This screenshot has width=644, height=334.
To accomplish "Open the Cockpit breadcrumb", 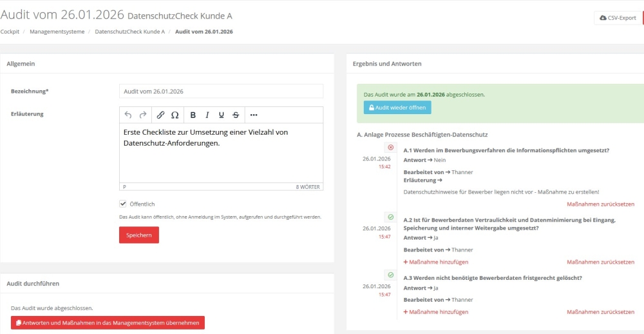I will (x=10, y=31).
